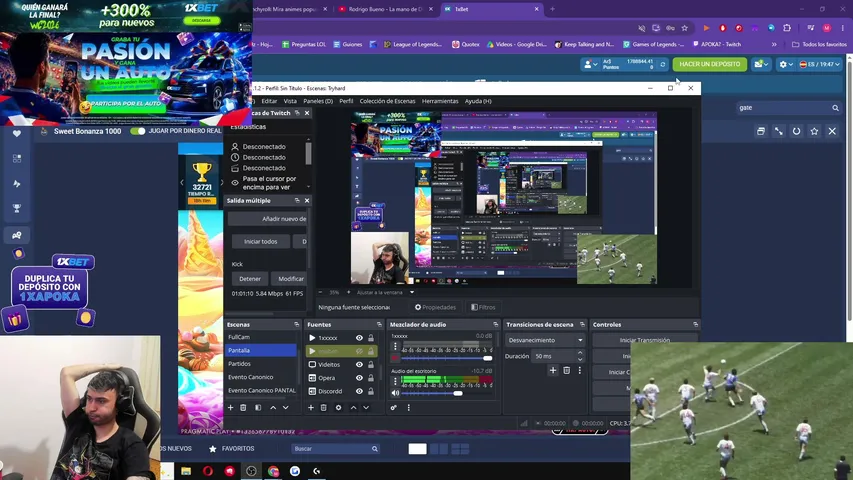Screen dimensions: 853x480
Task: Switch to Rodrigo Bueno browser tab
Action: [x=385, y=9]
